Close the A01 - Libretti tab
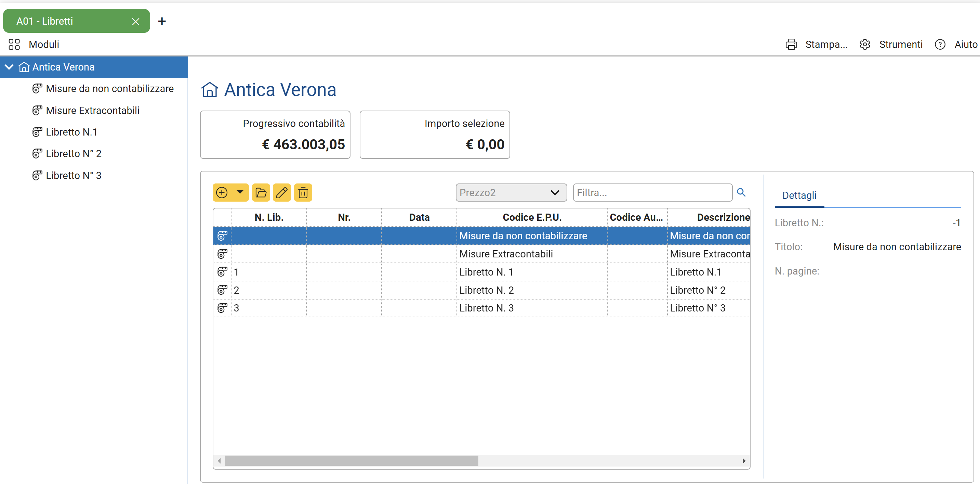980x484 pixels. point(135,22)
